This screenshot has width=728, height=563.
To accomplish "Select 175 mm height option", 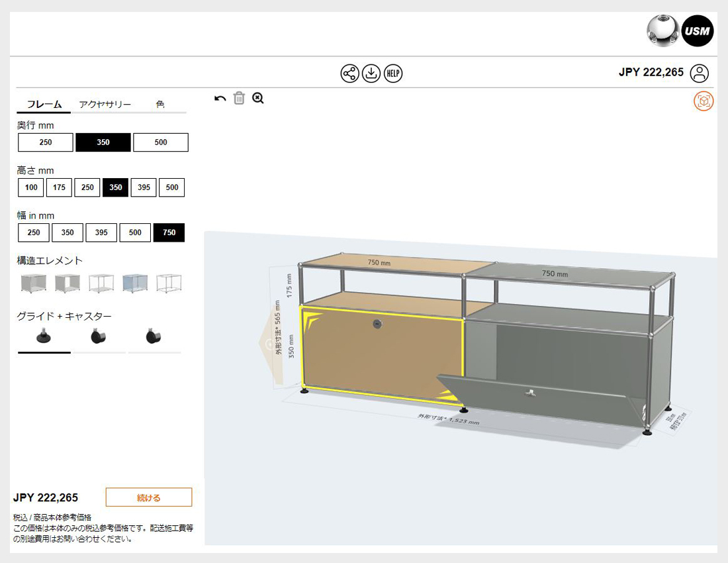I will 59,187.
